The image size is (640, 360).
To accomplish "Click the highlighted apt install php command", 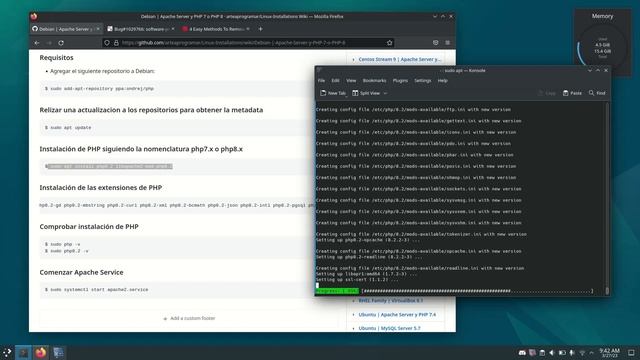I will [110, 167].
